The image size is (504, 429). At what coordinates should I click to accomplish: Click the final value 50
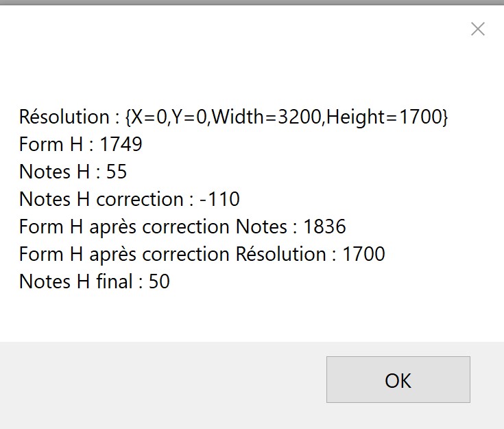(x=159, y=282)
